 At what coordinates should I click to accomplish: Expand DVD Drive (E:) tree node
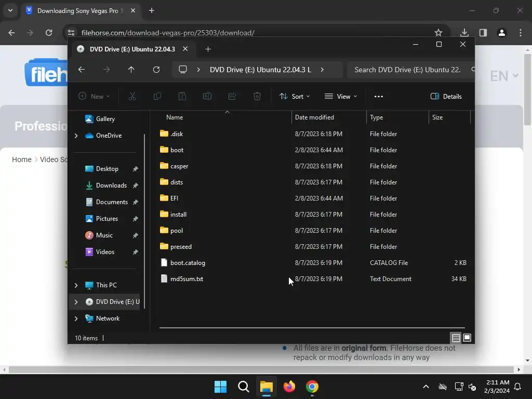pos(76,302)
